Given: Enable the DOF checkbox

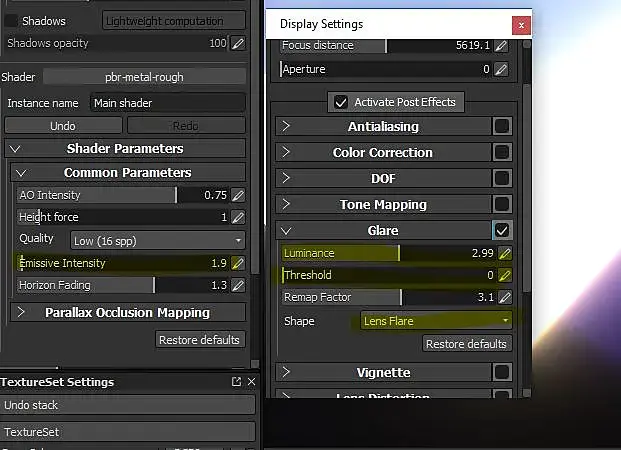Looking at the screenshot, I should [502, 178].
